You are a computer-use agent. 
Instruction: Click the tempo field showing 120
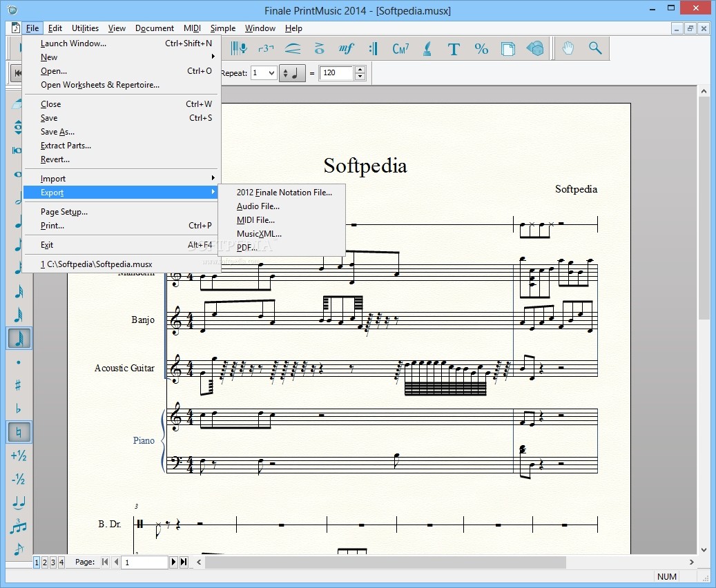pyautogui.click(x=337, y=72)
